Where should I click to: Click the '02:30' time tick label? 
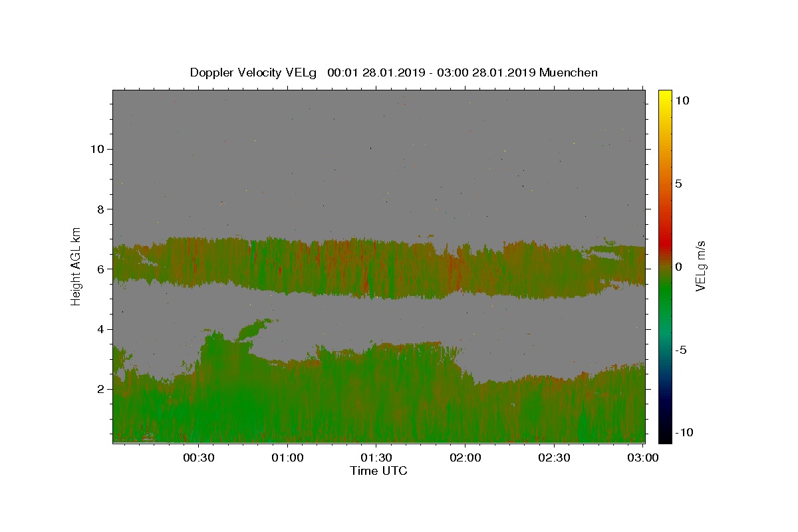point(554,458)
